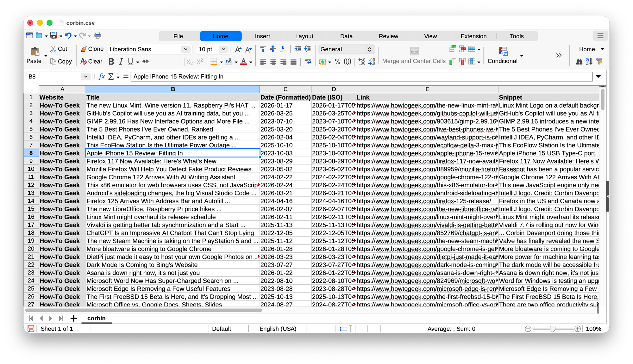
Task: Toggle Italic formatting
Action: pyautogui.click(x=121, y=62)
